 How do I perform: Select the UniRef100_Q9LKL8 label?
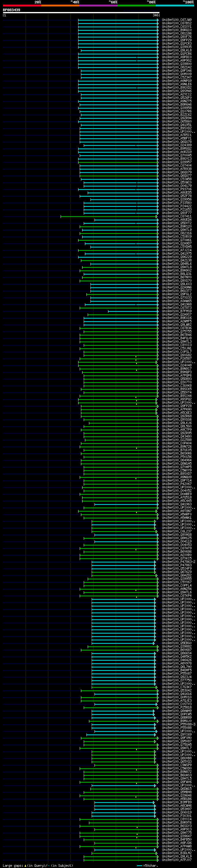(177, 50)
